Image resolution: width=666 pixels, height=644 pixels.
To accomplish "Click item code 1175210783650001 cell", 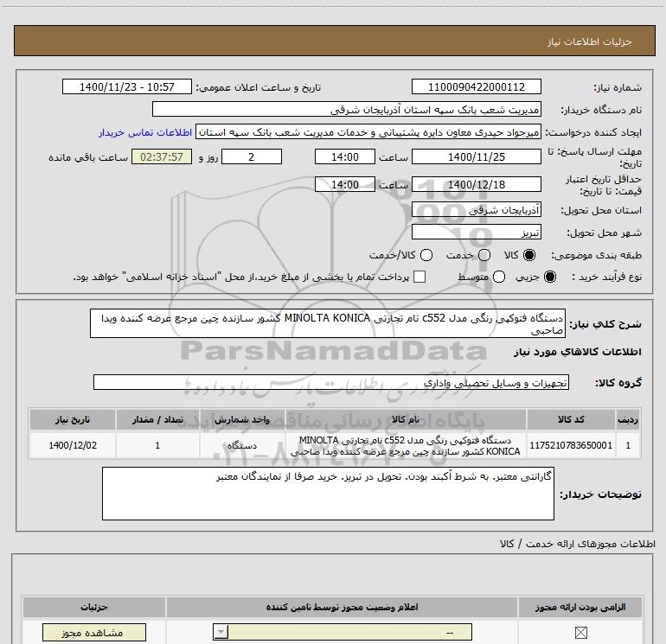I will (x=571, y=445).
